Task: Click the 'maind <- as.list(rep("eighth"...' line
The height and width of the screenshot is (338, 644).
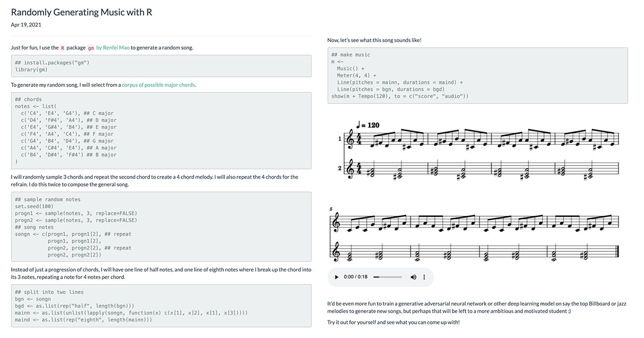Action: click(x=83, y=320)
